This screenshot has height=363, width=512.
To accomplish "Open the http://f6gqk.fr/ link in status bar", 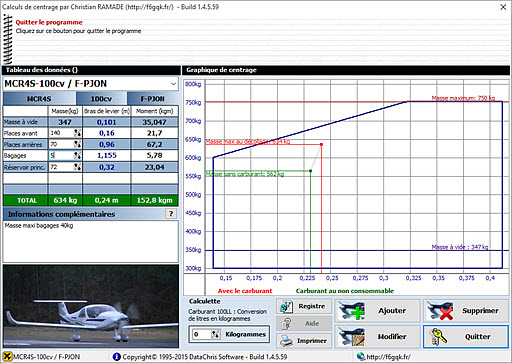I will coord(388,357).
